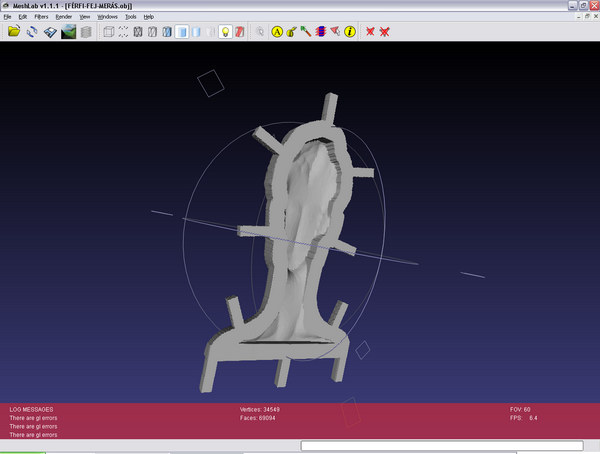The image size is (600, 454).
Task: Enable bounding box render mode
Action: (109, 32)
